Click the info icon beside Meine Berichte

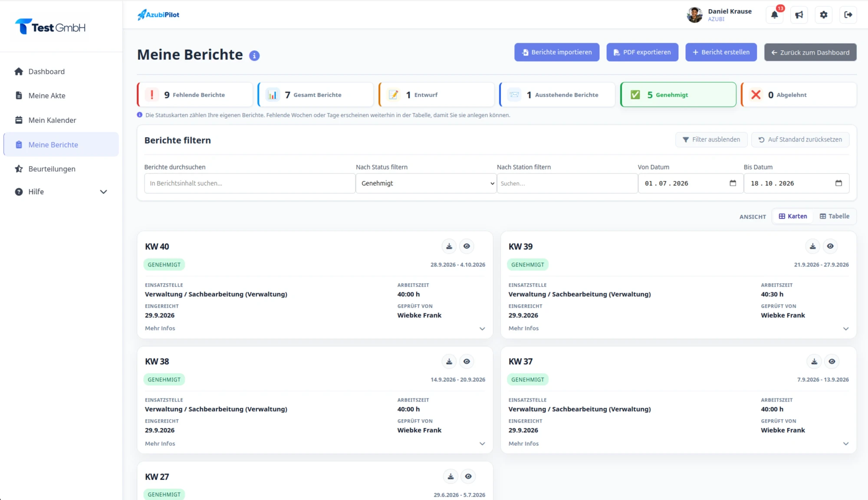click(x=254, y=56)
